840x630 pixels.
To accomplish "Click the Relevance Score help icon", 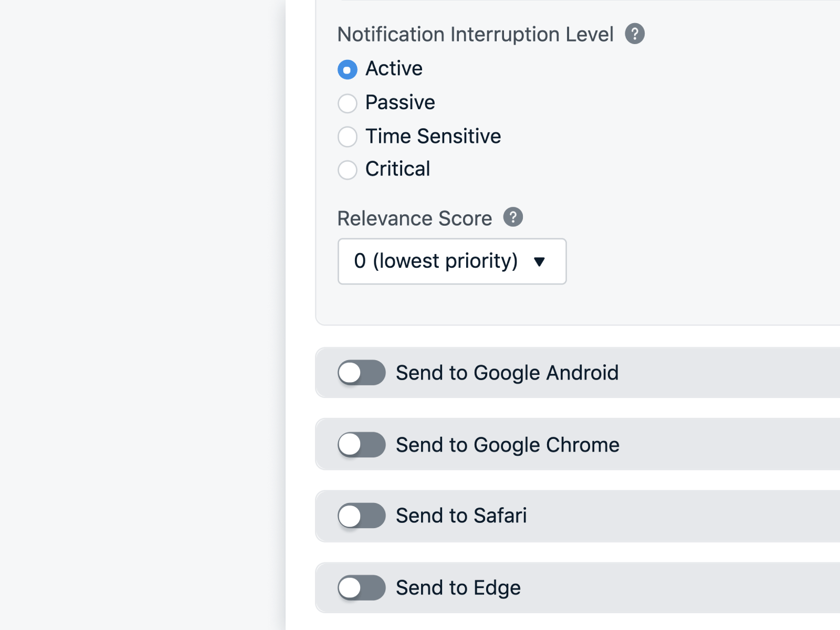I will (512, 216).
